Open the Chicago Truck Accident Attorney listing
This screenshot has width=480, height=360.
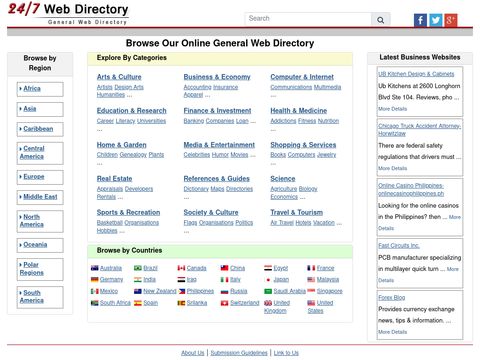419,130
